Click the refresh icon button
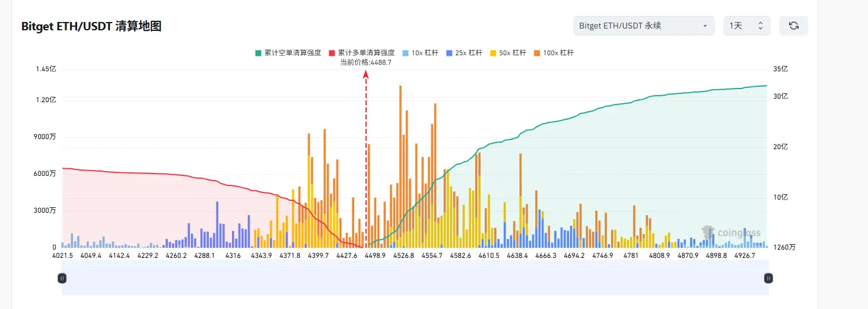This screenshot has height=309, width=868. coord(793,26)
